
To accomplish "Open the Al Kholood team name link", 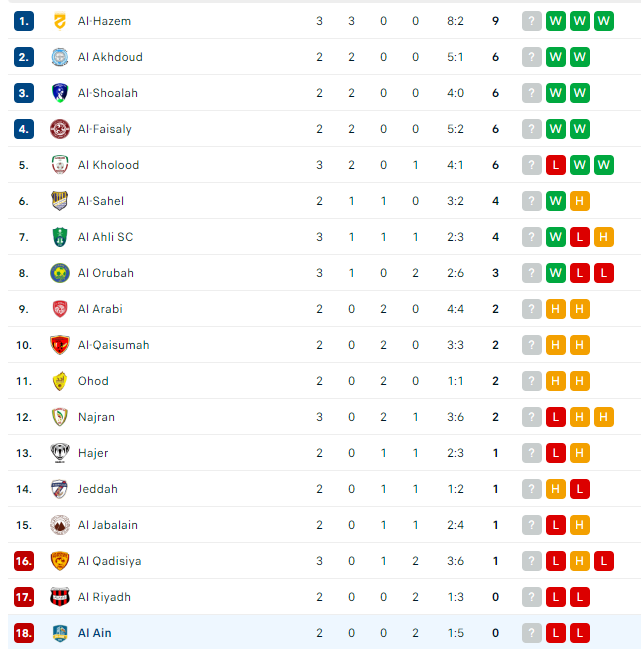I will [108, 165].
